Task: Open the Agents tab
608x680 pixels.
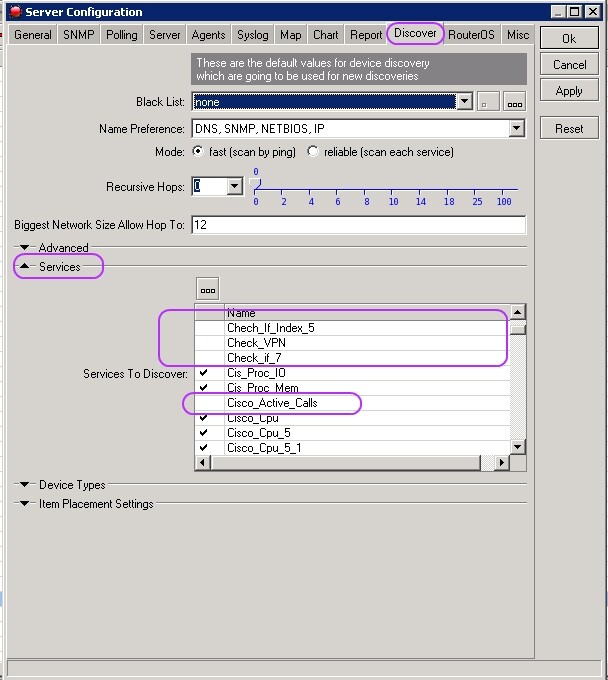Action: point(209,35)
